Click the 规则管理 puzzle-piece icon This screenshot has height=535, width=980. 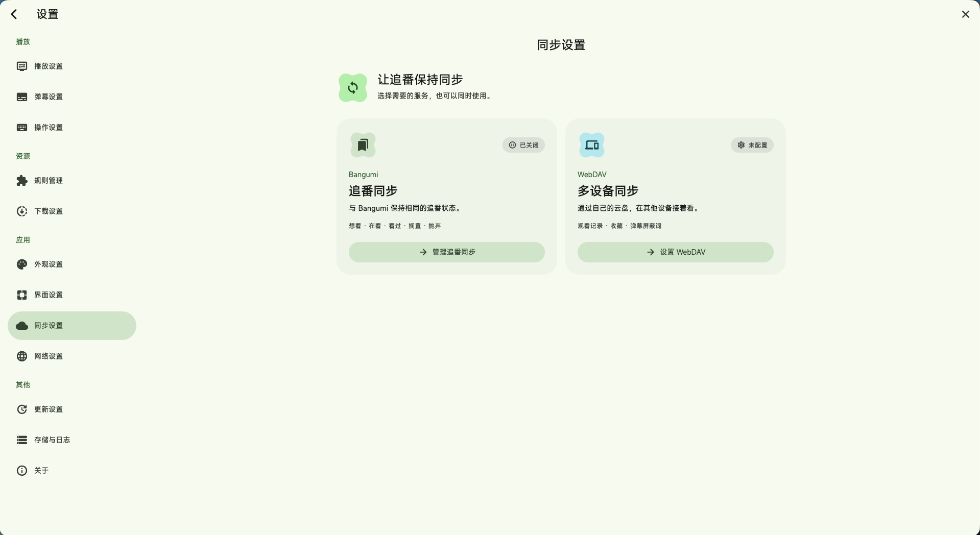point(22,181)
